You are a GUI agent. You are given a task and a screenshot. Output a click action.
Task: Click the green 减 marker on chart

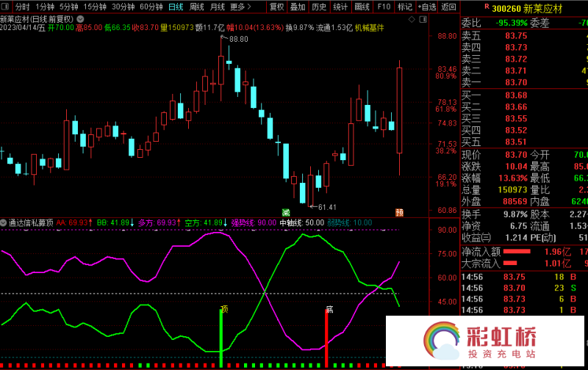pos(285,213)
